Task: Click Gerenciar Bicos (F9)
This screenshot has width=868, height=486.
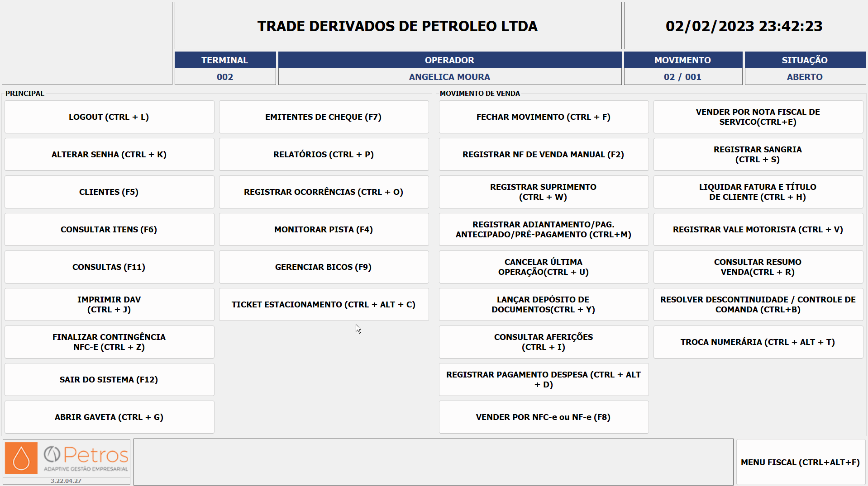Action: 324,267
